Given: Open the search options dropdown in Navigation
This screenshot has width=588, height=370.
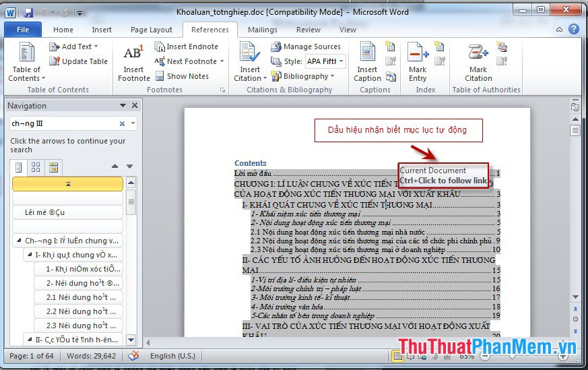Looking at the screenshot, I should coord(133,123).
